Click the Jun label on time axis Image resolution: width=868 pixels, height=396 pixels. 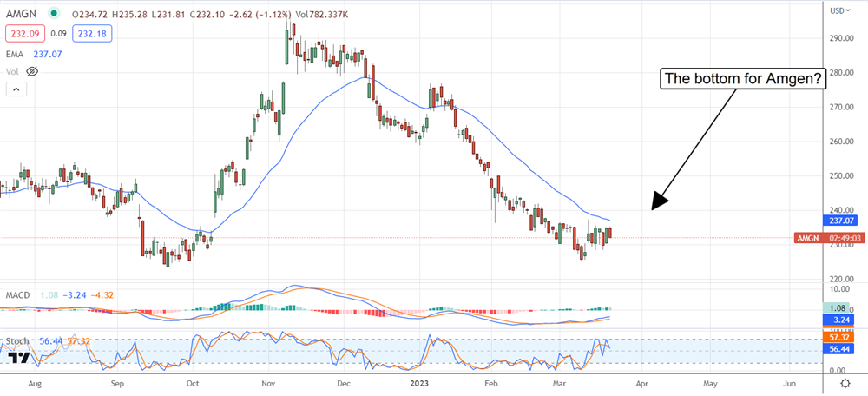tap(790, 383)
